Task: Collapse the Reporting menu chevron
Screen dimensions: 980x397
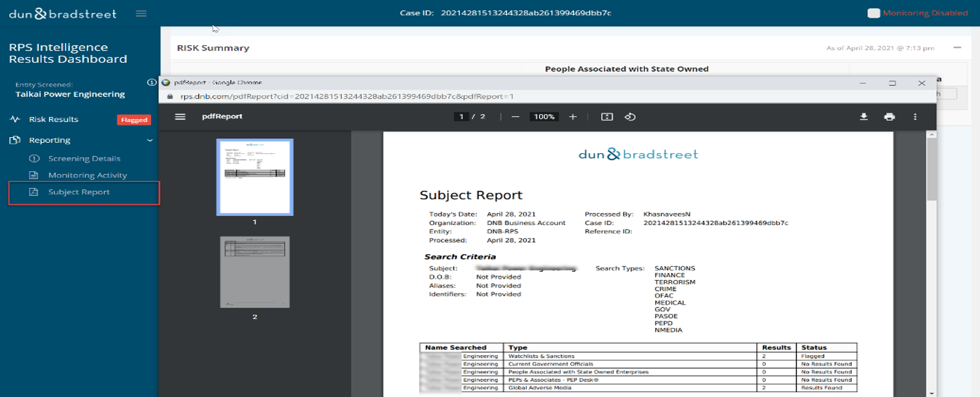Action: [150, 141]
